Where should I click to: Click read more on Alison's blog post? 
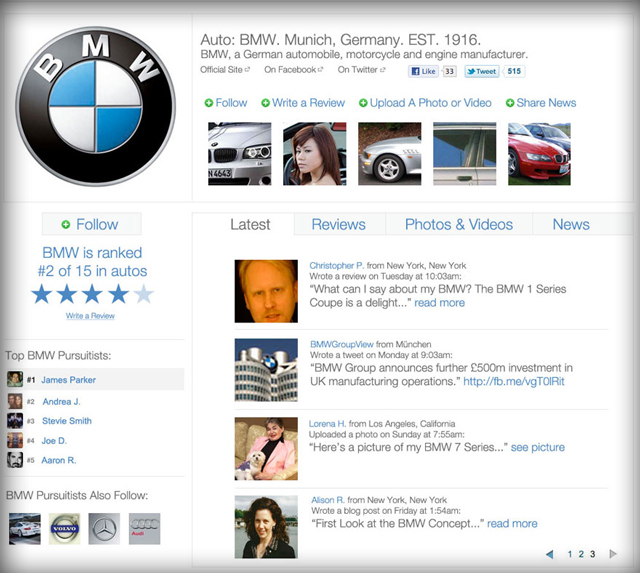click(x=512, y=524)
